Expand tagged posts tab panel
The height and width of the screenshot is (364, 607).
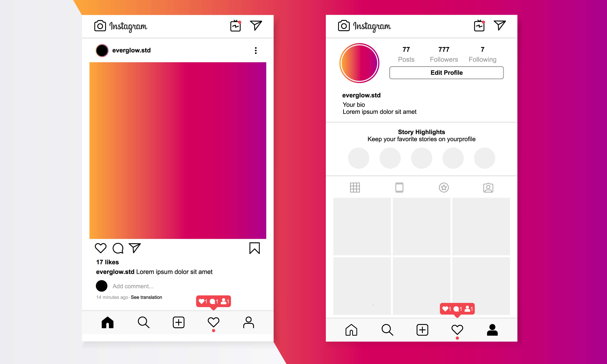tap(488, 188)
